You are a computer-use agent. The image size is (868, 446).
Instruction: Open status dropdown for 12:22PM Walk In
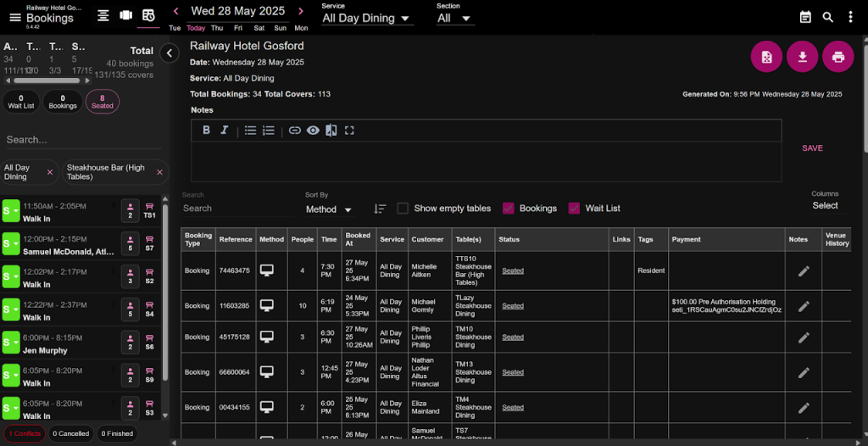tap(10, 309)
